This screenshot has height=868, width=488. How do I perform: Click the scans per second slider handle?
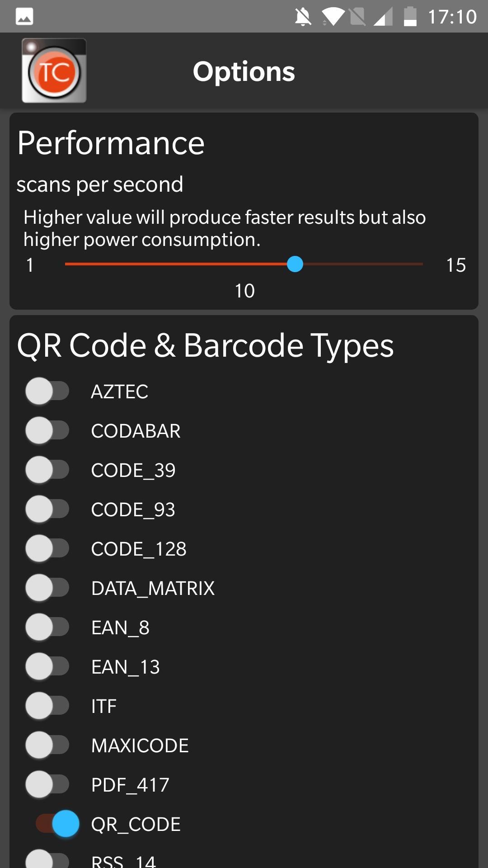pos(295,264)
